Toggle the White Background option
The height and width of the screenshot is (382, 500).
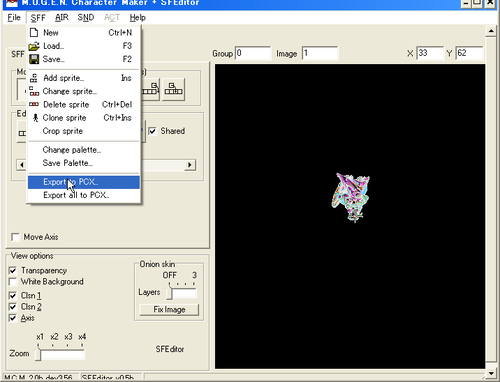click(13, 282)
